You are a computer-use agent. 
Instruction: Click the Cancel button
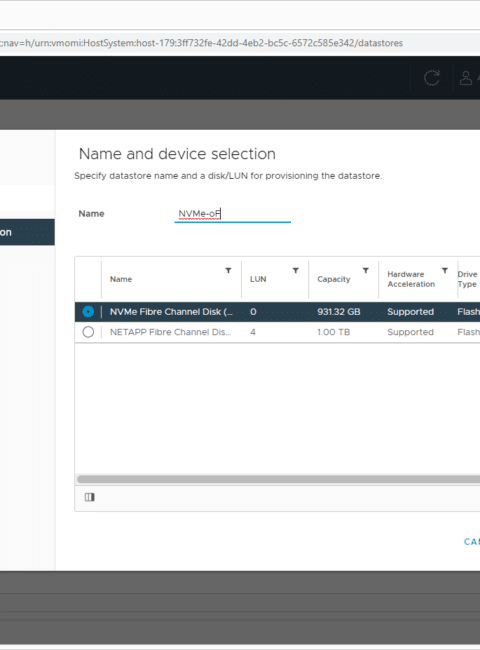pos(472,541)
